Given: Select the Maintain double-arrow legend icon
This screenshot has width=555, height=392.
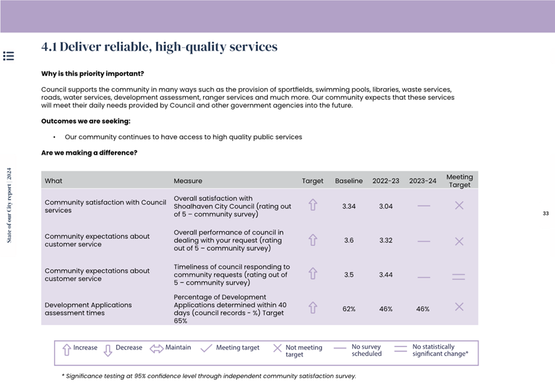Looking at the screenshot, I should 156,349.
